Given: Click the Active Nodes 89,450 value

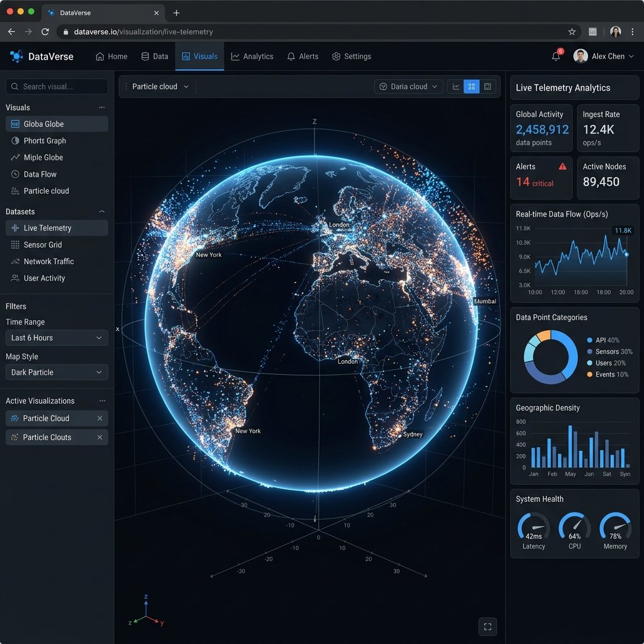Looking at the screenshot, I should pos(601,182).
